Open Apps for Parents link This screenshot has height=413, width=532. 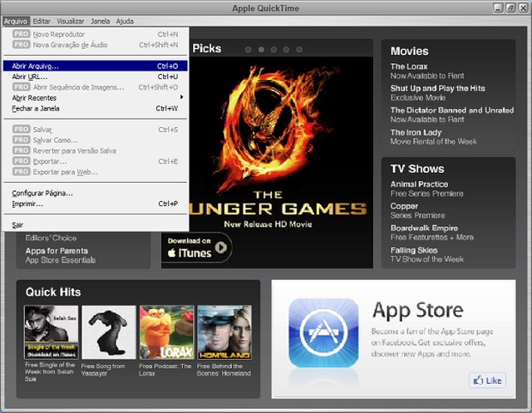click(57, 251)
